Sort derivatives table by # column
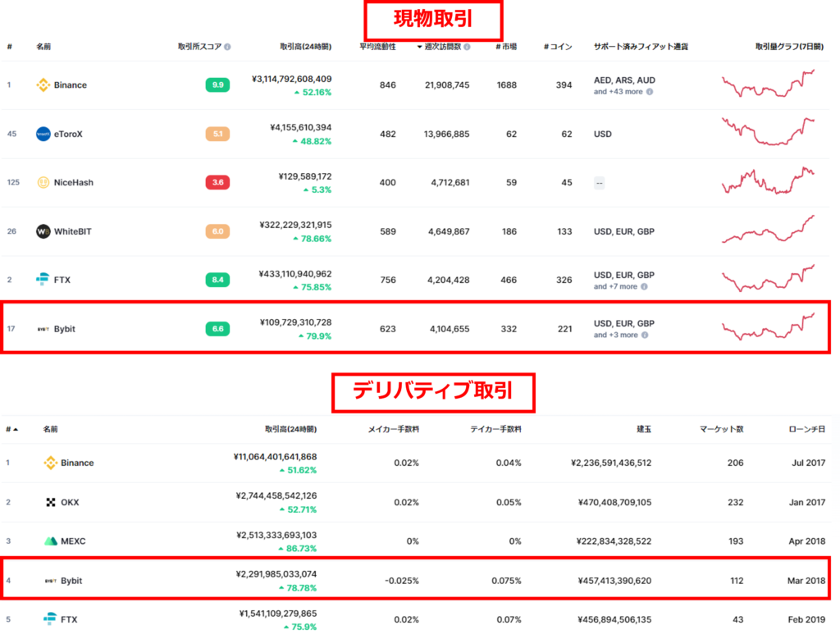Viewport: 840px width, 639px height. pos(11,429)
